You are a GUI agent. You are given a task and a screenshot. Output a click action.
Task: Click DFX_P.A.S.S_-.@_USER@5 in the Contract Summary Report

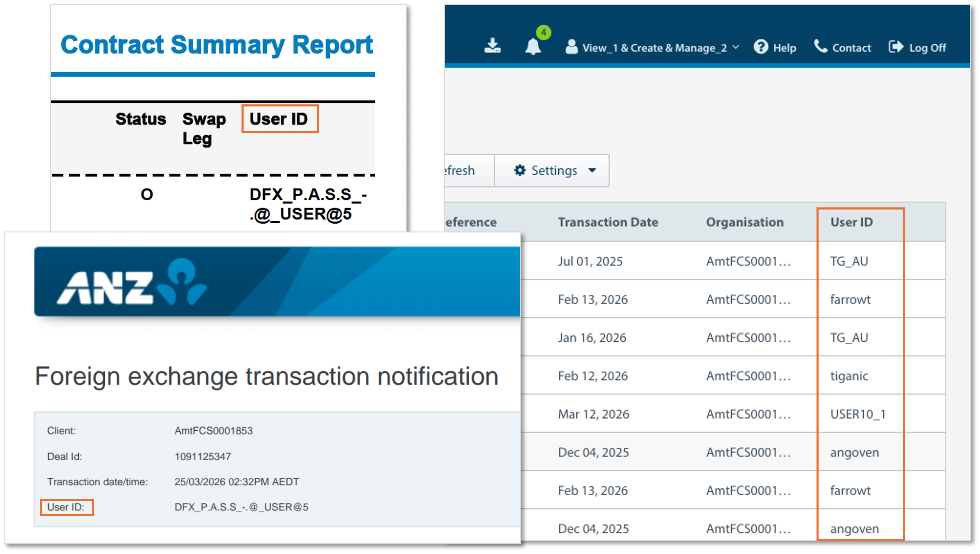point(308,204)
